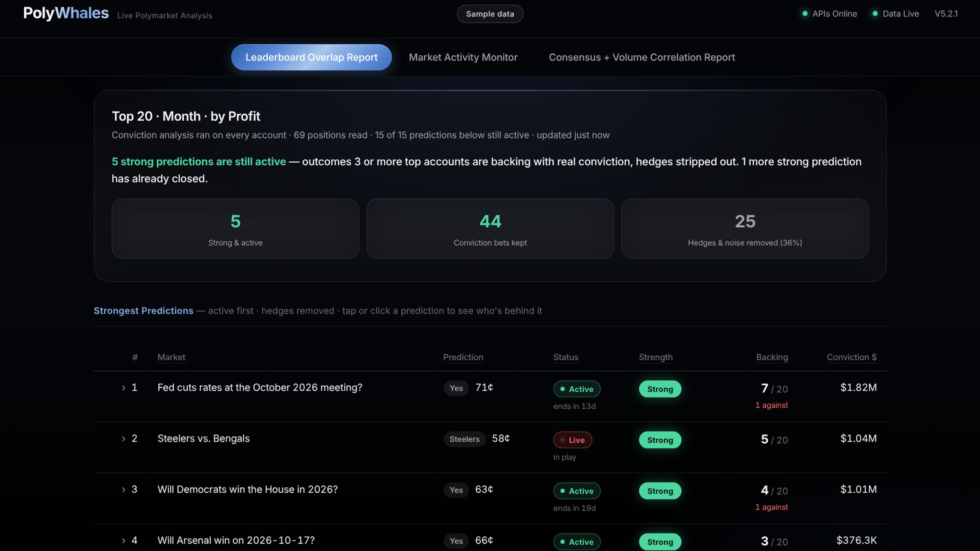
Task: Switch to Market Activity Monitor tab
Action: 463,57
